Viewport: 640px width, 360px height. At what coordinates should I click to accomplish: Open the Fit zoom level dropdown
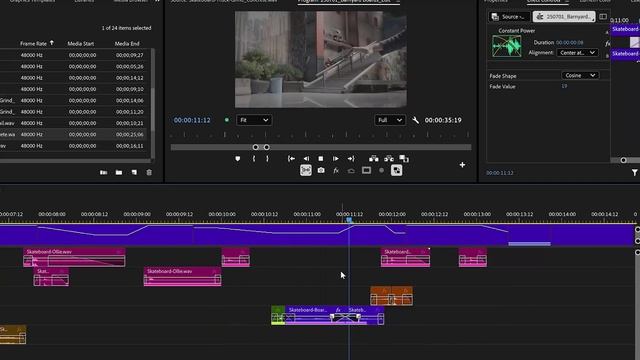coord(254,120)
